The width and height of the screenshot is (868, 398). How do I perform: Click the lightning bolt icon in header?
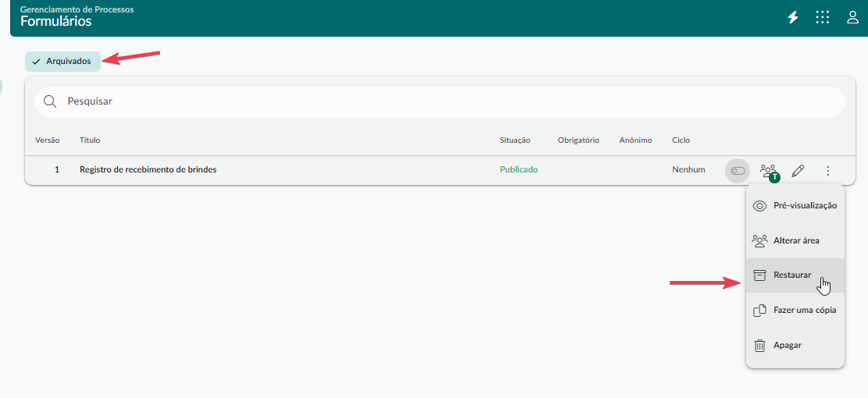tap(793, 18)
